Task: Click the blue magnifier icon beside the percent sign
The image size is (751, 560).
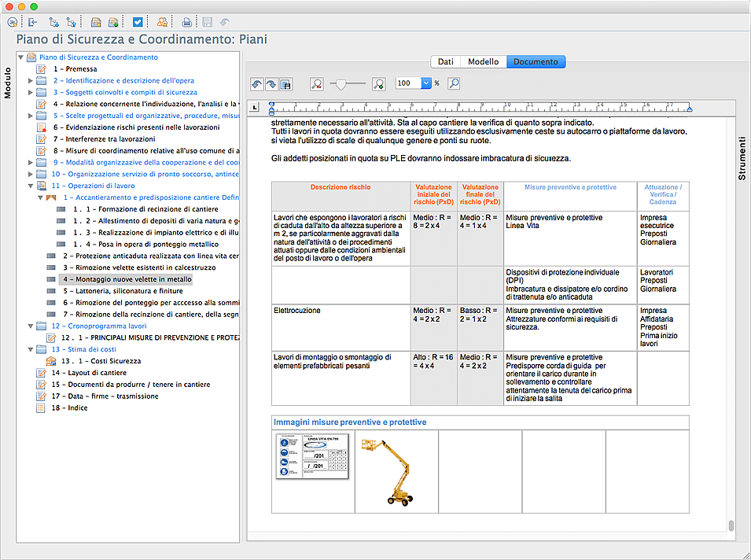Action: [x=454, y=83]
